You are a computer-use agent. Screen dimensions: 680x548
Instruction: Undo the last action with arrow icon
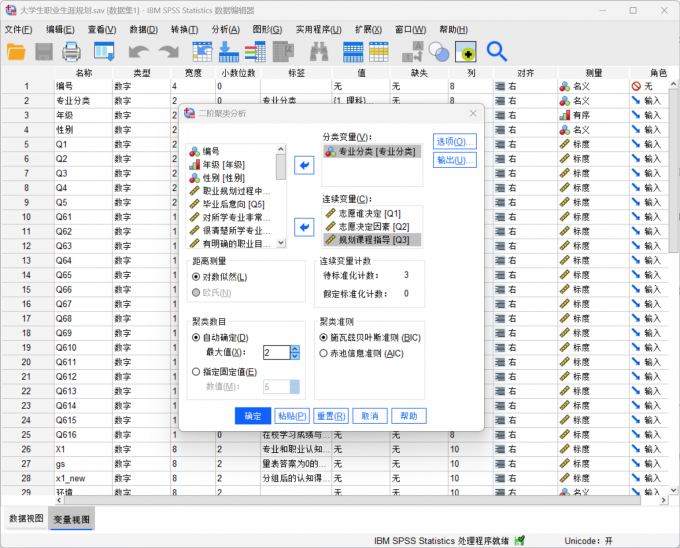click(x=139, y=52)
